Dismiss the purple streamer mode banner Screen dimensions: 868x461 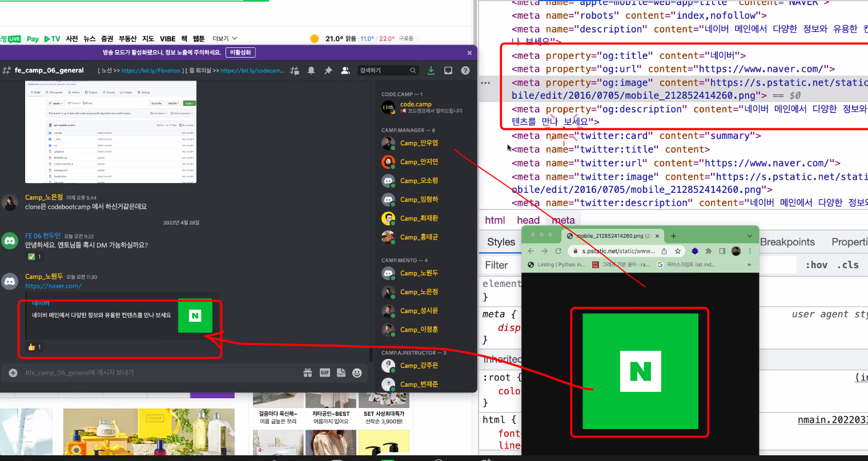[469, 52]
